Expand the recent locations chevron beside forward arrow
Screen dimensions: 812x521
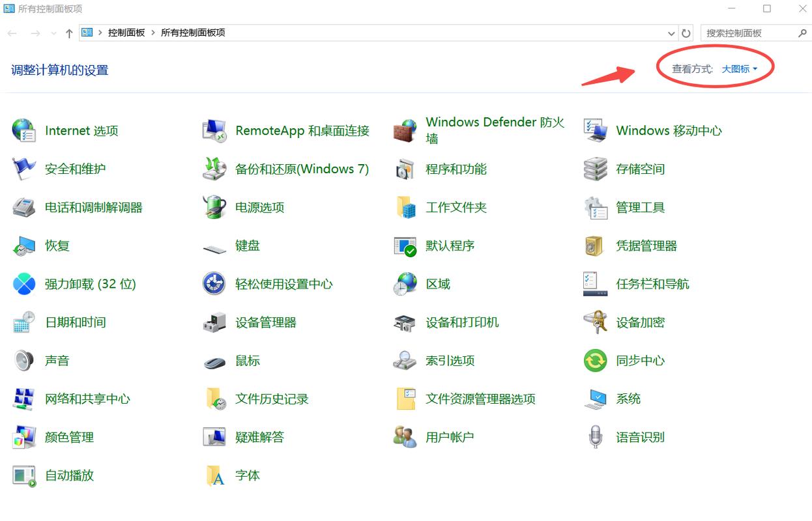tap(53, 33)
